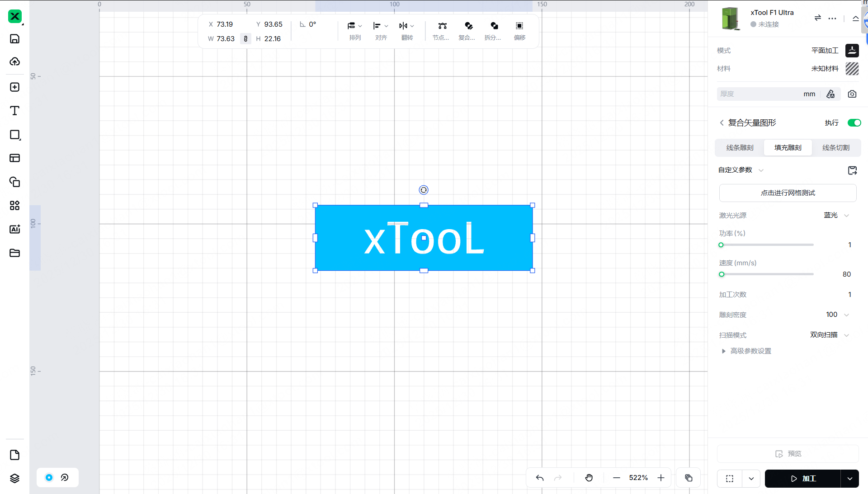Click the Offset (偏移) tool icon
Viewport: 868px width, 494px height.
coord(519,26)
